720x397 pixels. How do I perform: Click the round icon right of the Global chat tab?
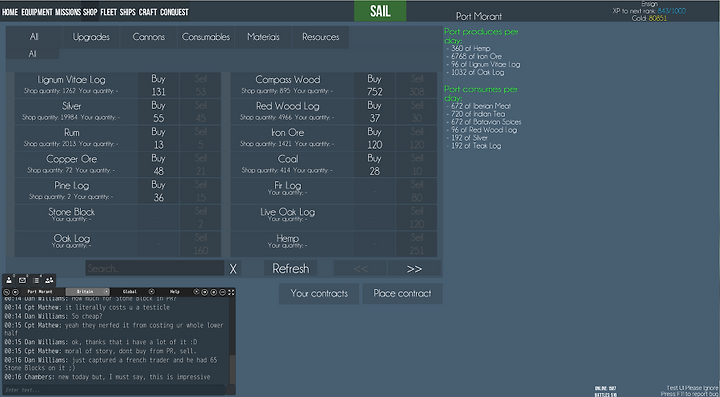coord(152,291)
